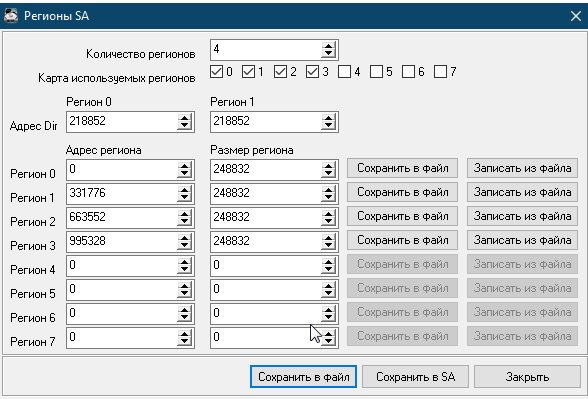Image resolution: width=588 pixels, height=399 pixels.
Task: Click the Адрес Dir spinner for Регион 0
Action: [184, 122]
